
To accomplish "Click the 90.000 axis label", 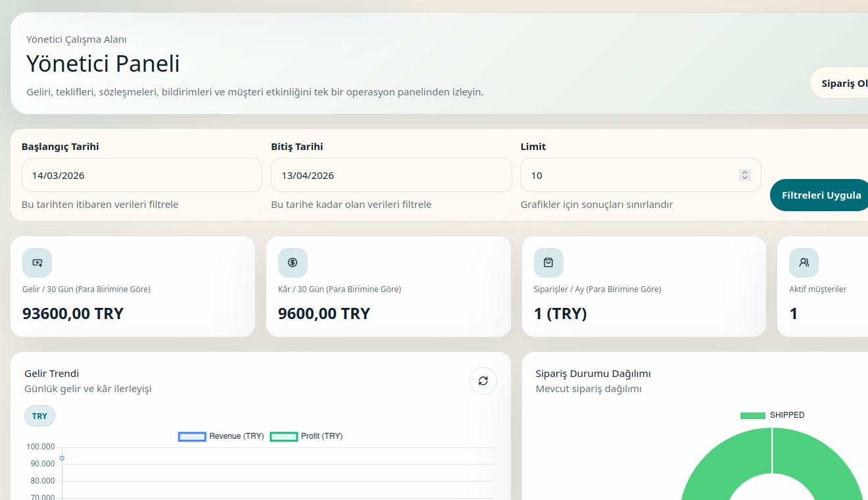I will click(43, 464).
